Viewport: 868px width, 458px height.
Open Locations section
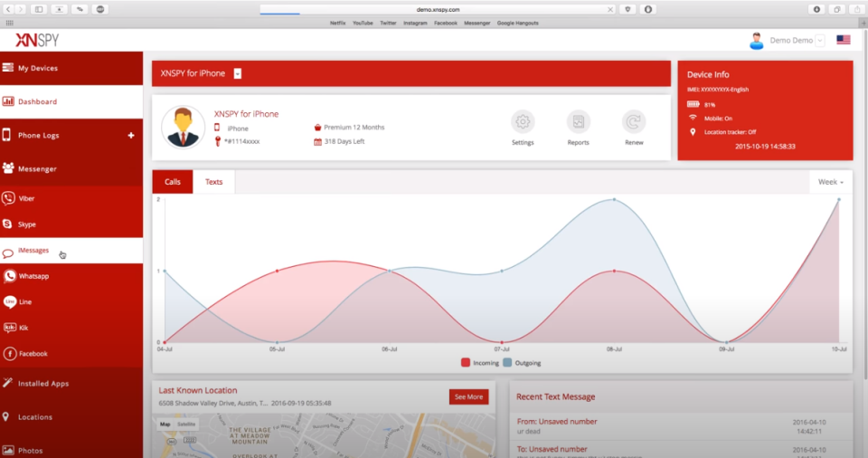71,417
